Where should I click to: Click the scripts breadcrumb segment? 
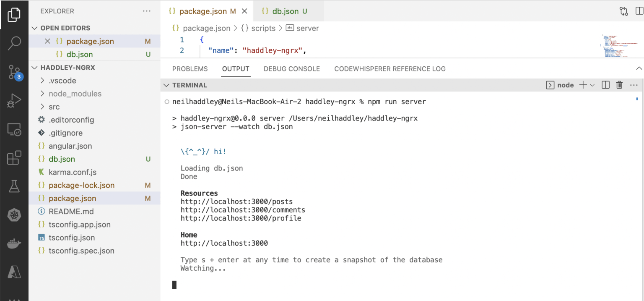click(x=263, y=28)
